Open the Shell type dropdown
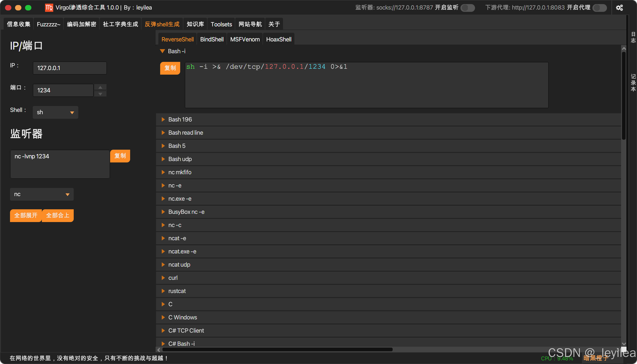The image size is (637, 364). pyautogui.click(x=55, y=112)
